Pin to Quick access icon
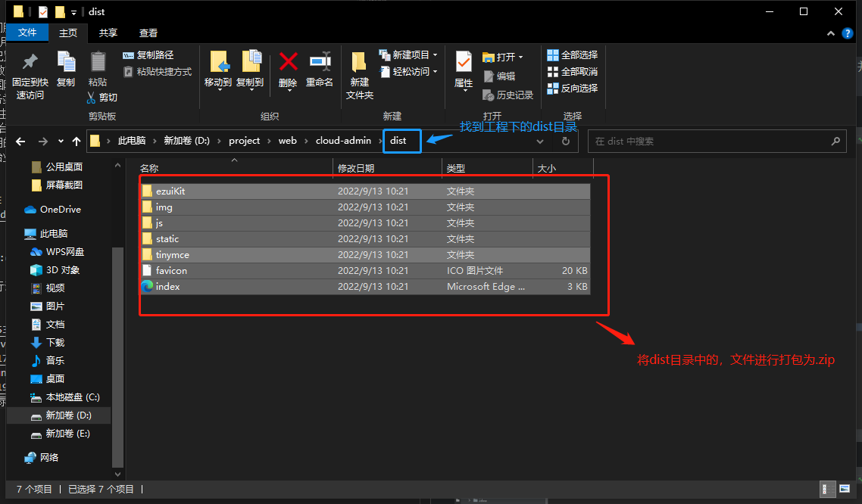Viewport: 862px width, 504px height. (30, 63)
